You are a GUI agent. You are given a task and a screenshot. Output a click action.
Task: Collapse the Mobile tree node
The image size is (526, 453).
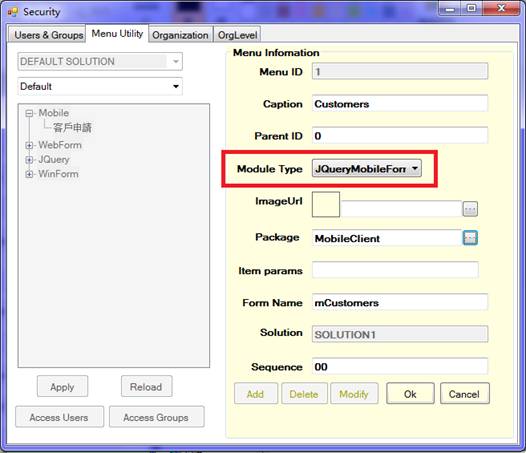point(29,113)
